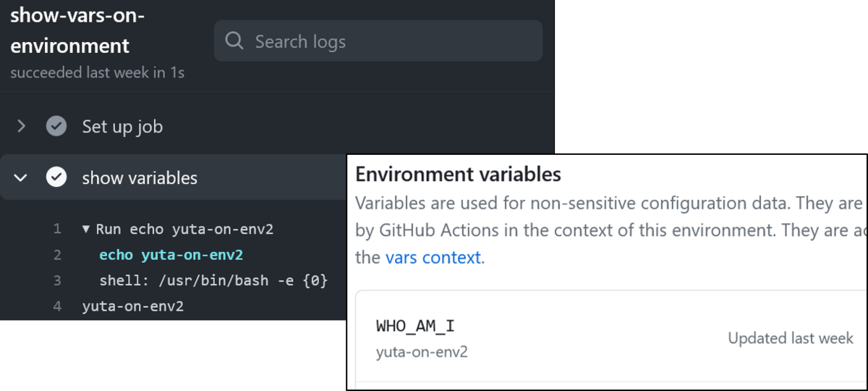Select the WHO_AM_I variable row

pos(611,337)
